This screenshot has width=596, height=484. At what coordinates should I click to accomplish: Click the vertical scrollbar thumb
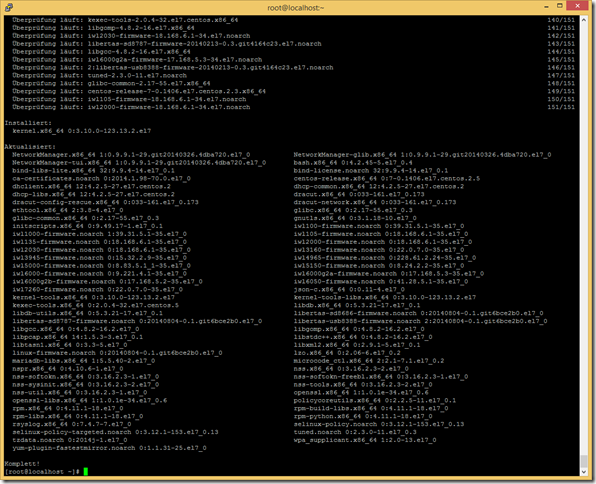tap(584, 461)
